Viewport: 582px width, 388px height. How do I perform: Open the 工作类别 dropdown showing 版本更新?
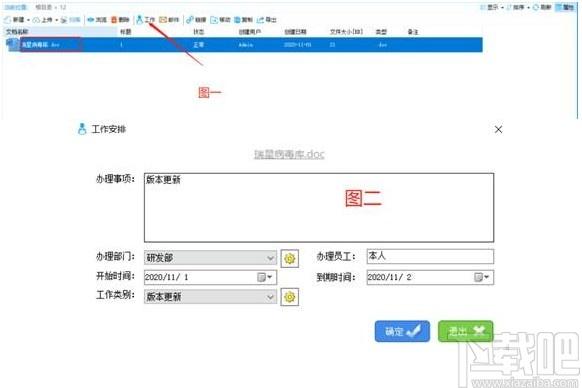(x=210, y=297)
